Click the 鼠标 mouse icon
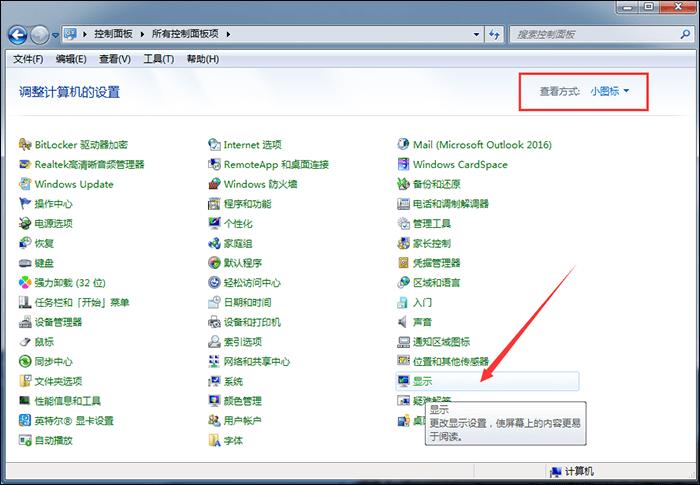Screen dimensions: 700x485 25,342
